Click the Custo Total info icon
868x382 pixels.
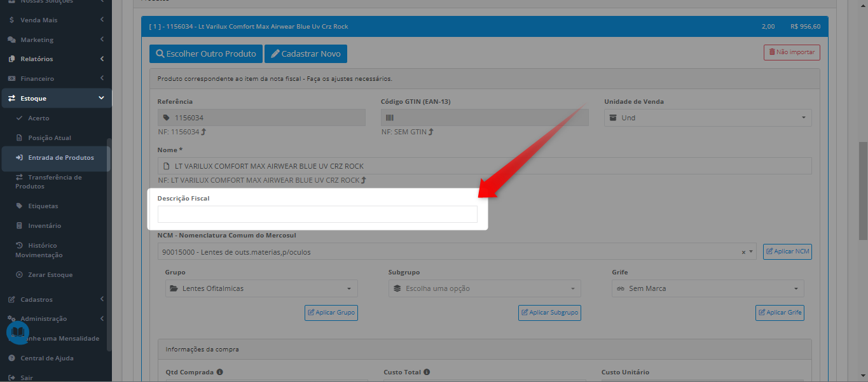[427, 372]
